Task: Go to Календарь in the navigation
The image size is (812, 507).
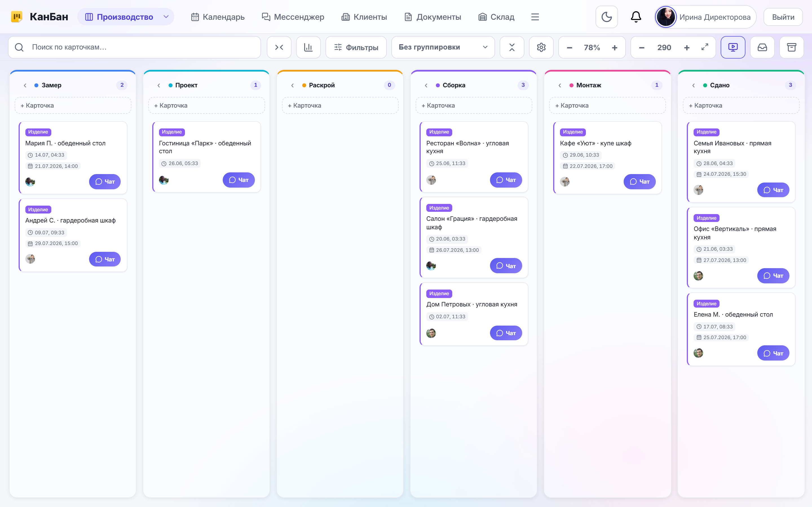Action: (x=217, y=17)
